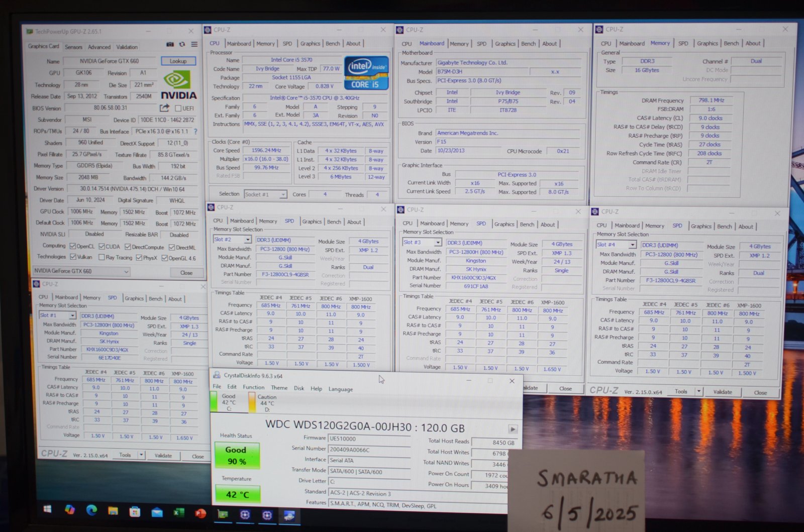
Task: Click the Lookup button in GPU-Z
Action: (x=178, y=61)
